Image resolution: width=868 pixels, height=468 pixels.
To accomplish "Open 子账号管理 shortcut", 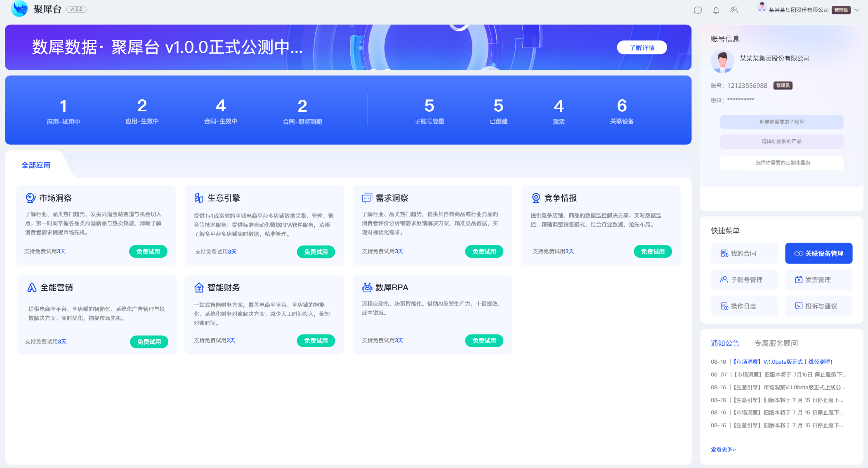I will click(x=744, y=280).
